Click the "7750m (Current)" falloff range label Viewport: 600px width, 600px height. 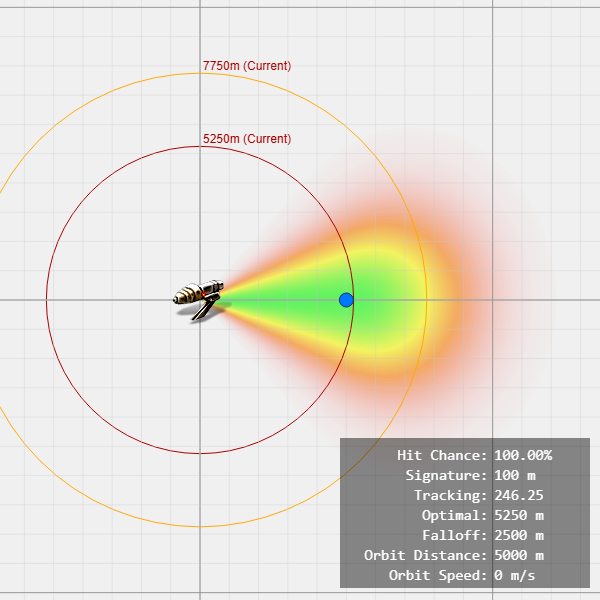tap(247, 66)
